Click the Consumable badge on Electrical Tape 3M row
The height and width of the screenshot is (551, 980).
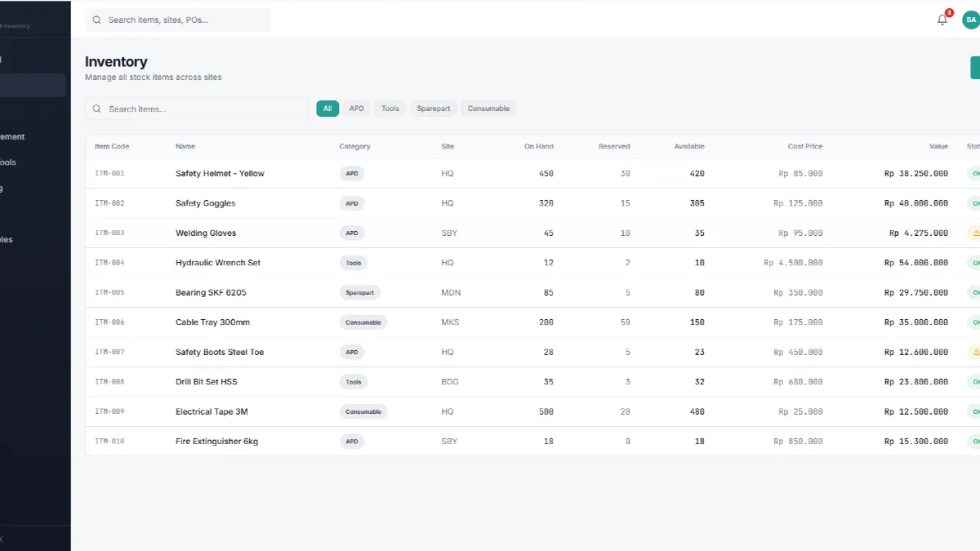[363, 411]
